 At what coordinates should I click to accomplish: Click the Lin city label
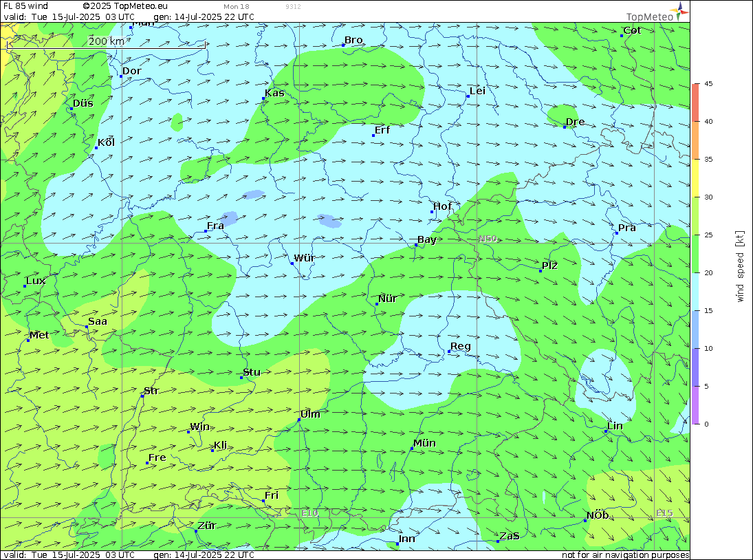click(615, 426)
